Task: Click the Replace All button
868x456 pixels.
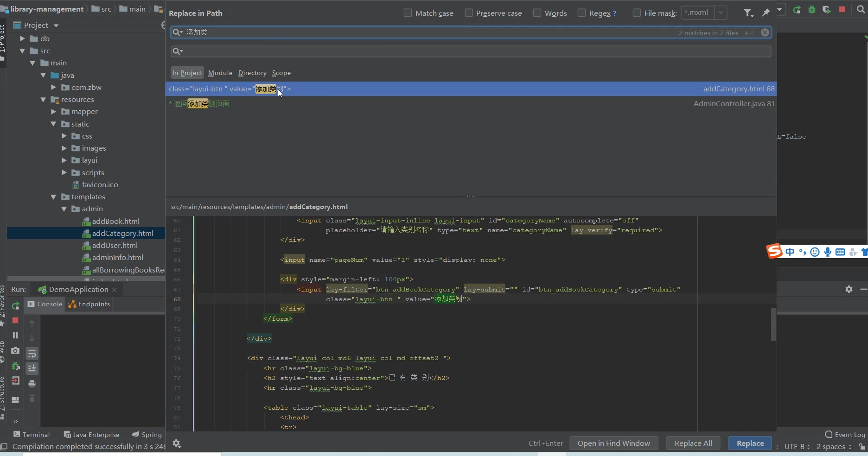Action: pos(693,443)
